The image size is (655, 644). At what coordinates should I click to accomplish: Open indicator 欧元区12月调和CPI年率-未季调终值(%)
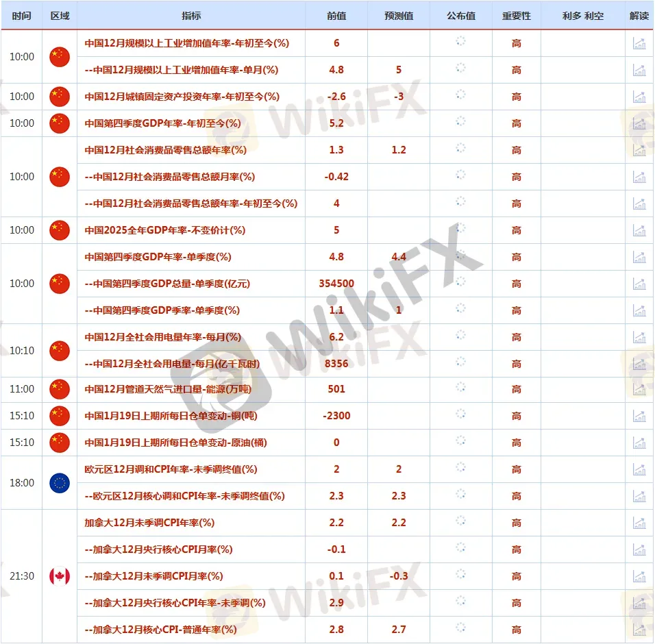pos(171,469)
